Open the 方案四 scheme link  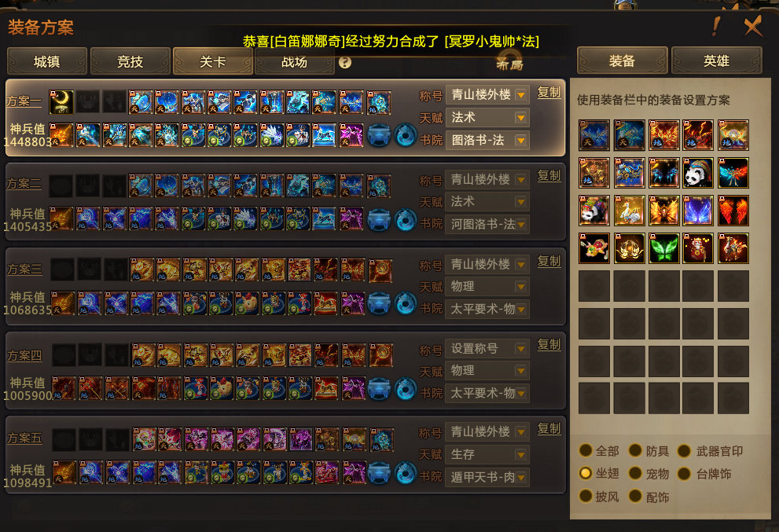coord(24,356)
